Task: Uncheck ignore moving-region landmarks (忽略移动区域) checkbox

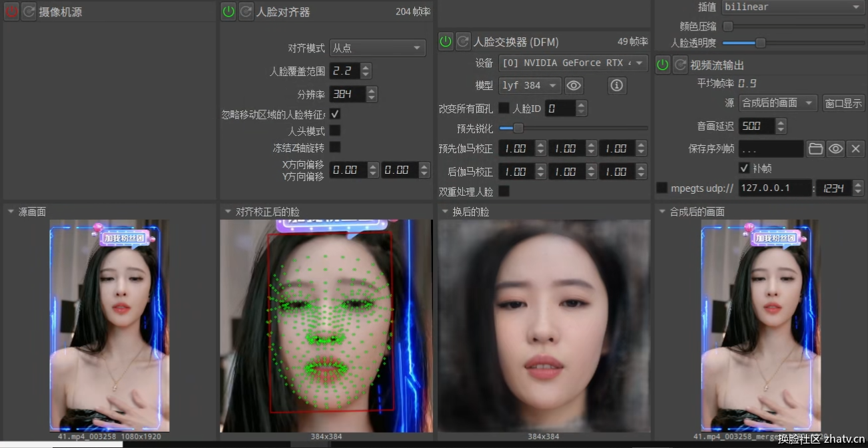Action: coord(335,114)
